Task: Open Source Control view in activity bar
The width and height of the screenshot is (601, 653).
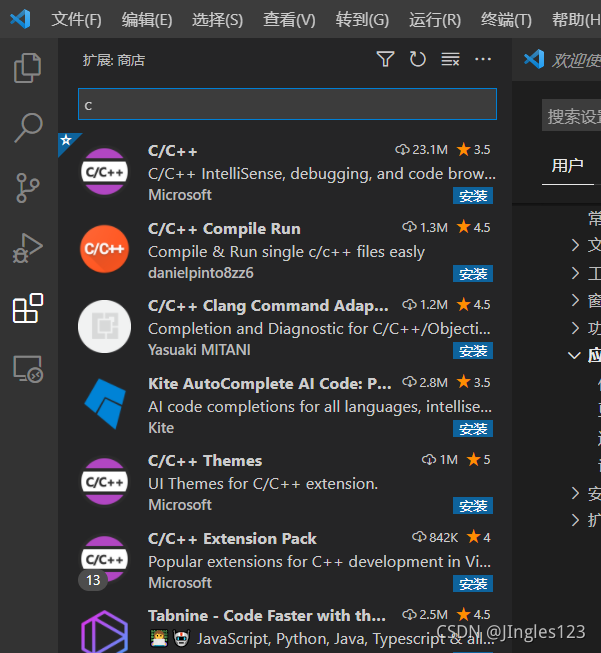Action: (28, 188)
